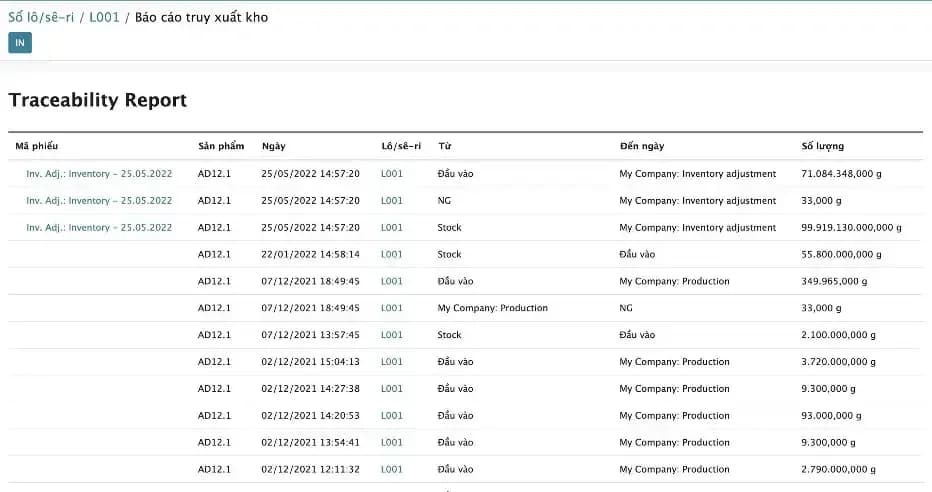Click quantity '349.965,000 g'
The image size is (932, 492).
pos(834,281)
